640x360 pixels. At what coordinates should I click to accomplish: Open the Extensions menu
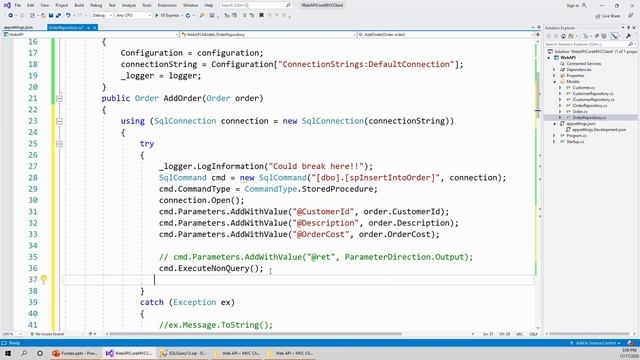pyautogui.click(x=167, y=5)
